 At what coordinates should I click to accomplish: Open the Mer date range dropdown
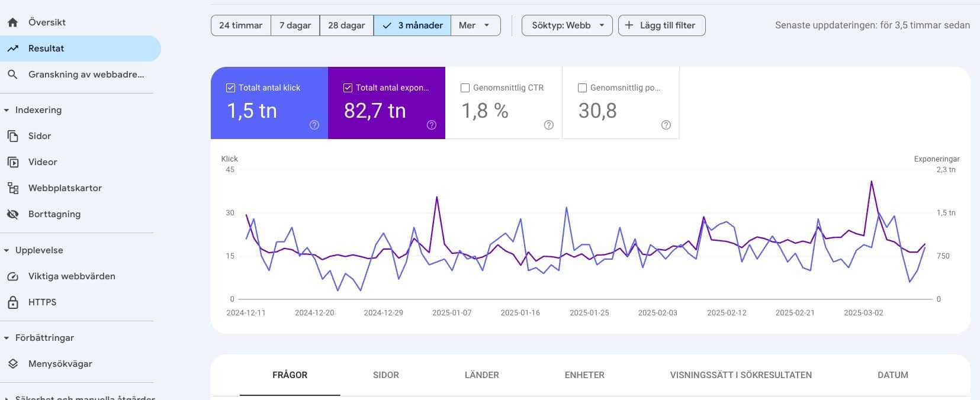(475, 25)
